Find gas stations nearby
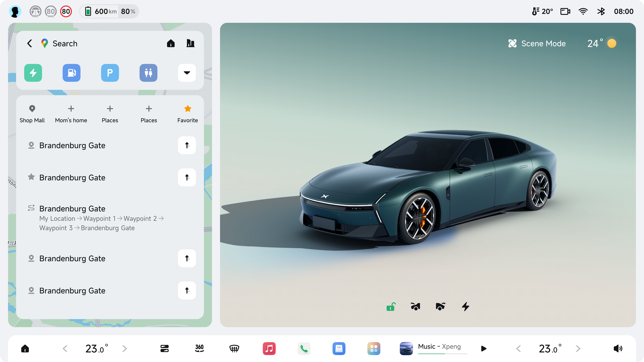Viewport: 644px width, 362px height. pyautogui.click(x=72, y=73)
